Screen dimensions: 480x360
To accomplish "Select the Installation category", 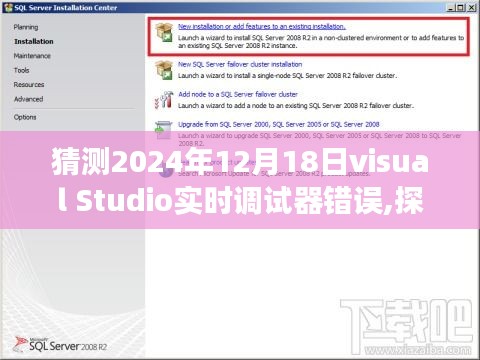I will click(x=34, y=41).
